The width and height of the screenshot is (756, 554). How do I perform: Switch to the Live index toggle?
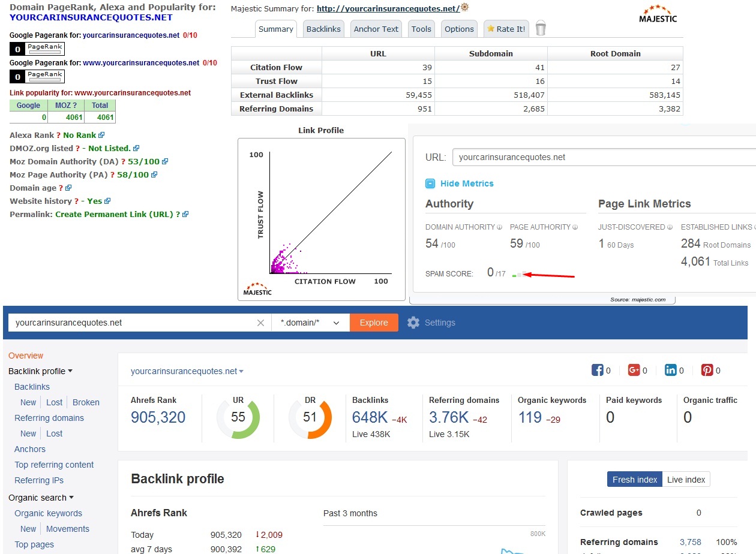click(686, 479)
